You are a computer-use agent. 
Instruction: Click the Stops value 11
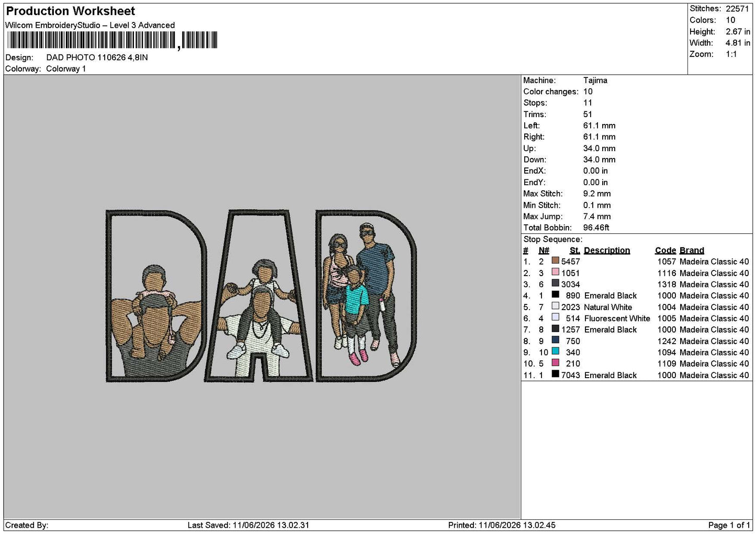588,103
